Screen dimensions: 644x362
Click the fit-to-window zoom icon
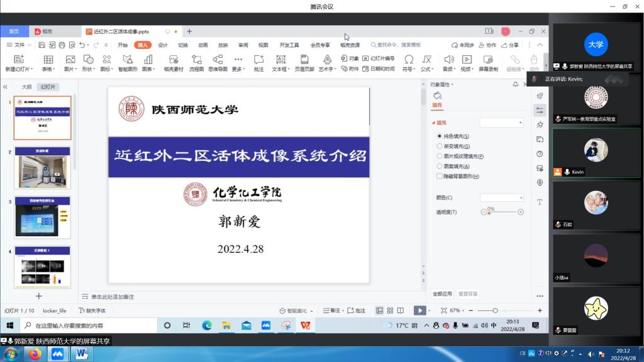(x=443, y=310)
